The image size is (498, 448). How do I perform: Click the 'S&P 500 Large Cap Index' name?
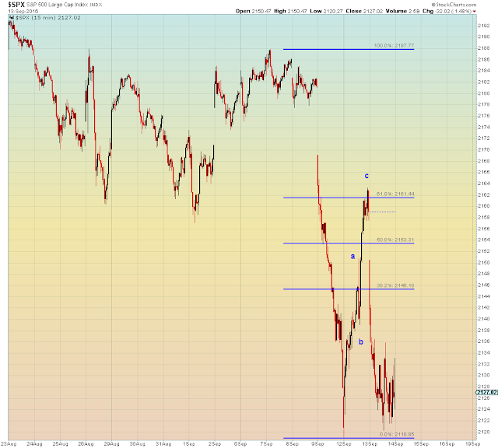tap(57, 5)
